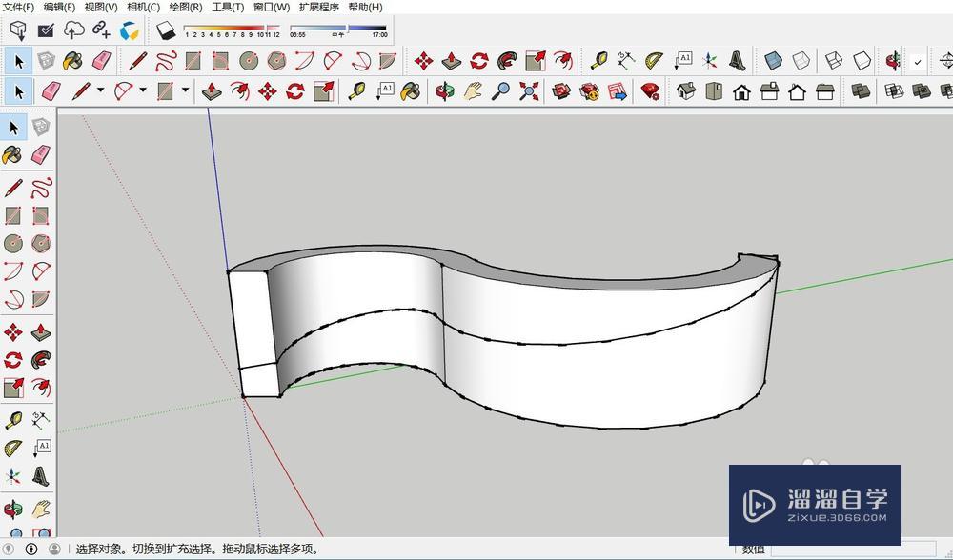Click the Send to LayOut icon

click(x=617, y=91)
